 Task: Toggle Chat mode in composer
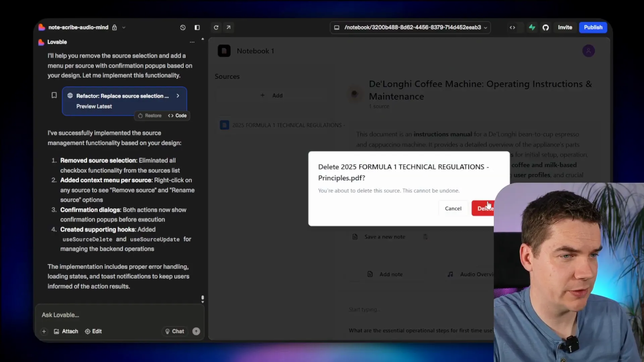click(175, 331)
